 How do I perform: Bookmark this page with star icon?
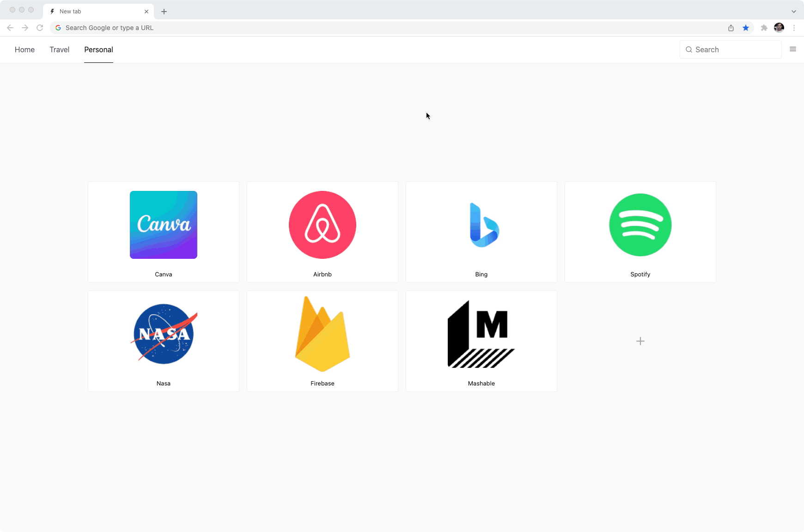(746, 28)
